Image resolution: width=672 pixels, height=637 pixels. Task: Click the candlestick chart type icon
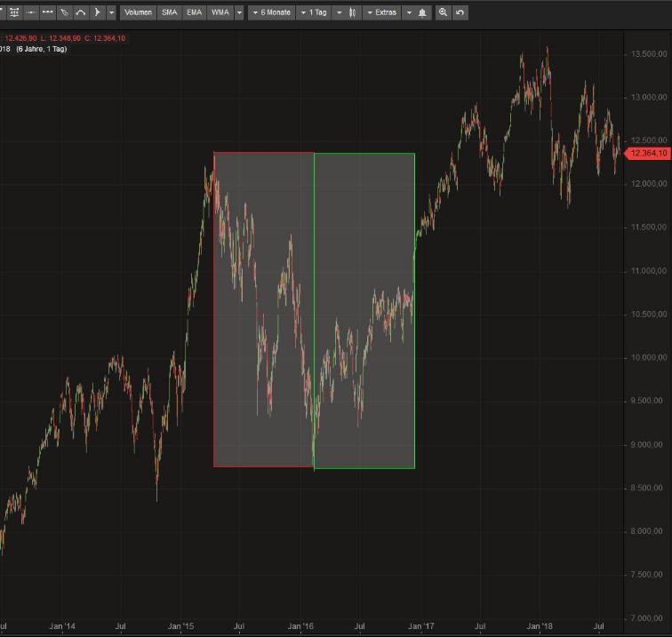click(352, 12)
